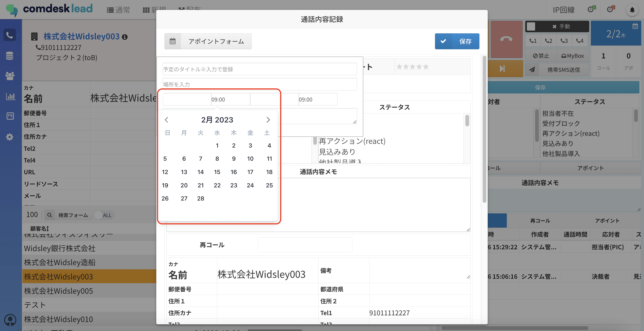Click the star rating in dialog

(412, 67)
